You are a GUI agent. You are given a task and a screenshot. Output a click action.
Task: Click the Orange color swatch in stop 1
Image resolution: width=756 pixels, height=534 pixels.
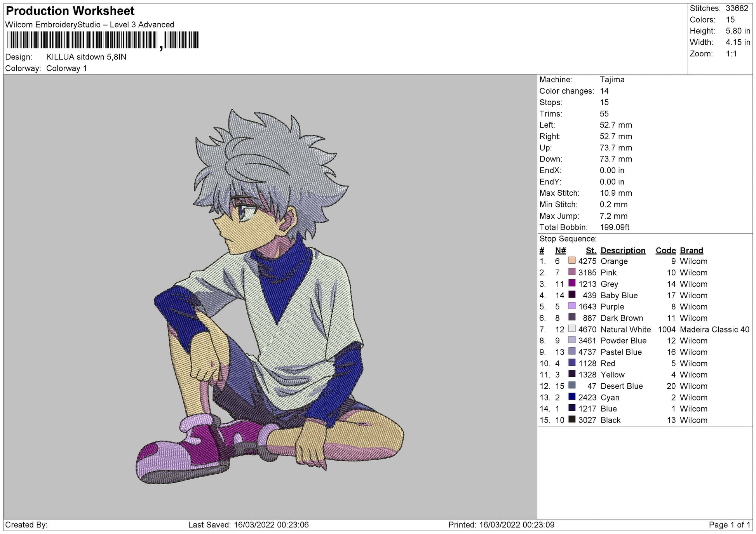pyautogui.click(x=572, y=260)
